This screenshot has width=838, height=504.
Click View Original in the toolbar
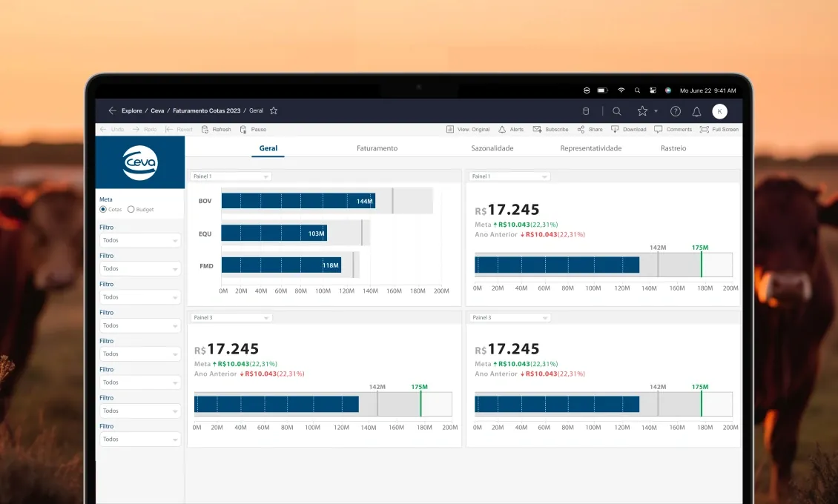[x=468, y=129]
